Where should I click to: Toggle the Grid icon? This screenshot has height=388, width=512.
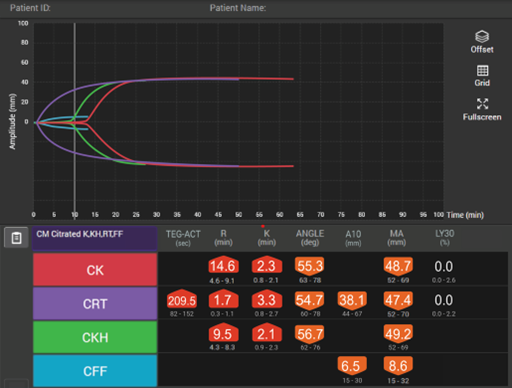click(x=482, y=70)
